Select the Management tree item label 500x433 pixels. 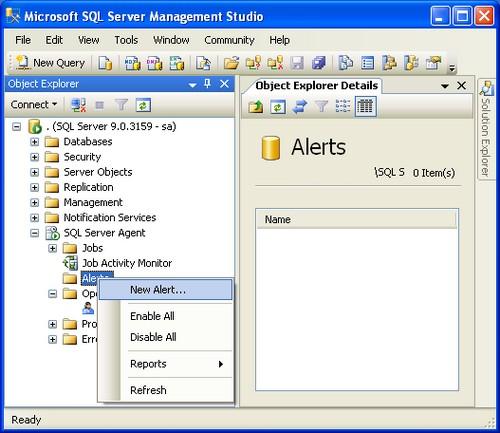pyautogui.click(x=93, y=202)
